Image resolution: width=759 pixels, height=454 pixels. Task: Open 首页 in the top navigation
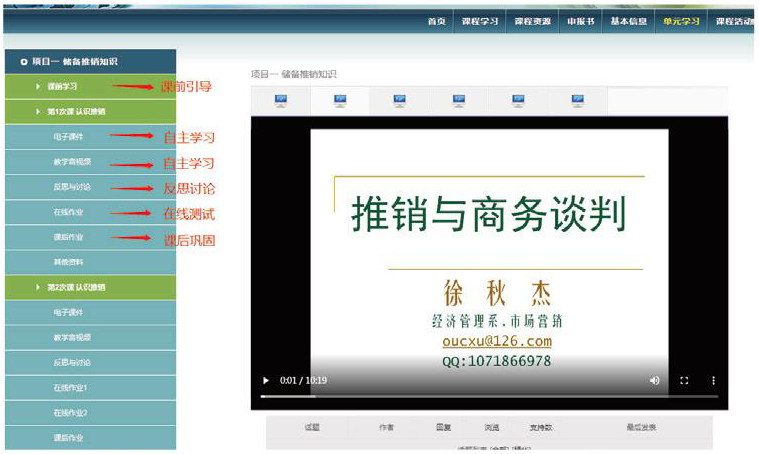tap(436, 21)
